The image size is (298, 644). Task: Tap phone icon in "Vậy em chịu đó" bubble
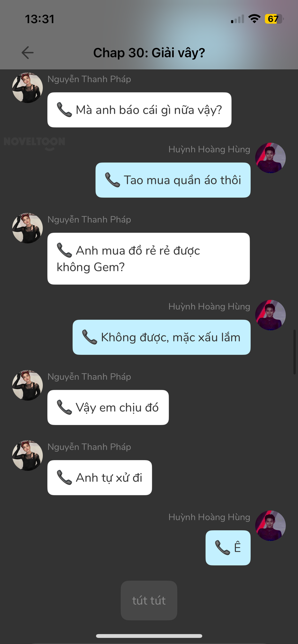tap(64, 407)
